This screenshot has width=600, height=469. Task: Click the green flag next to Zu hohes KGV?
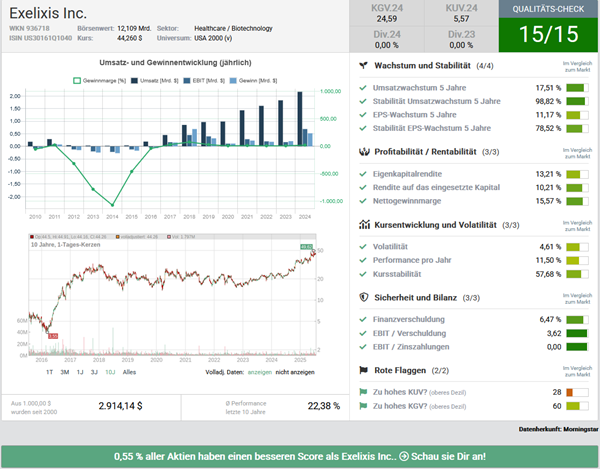[363, 406]
